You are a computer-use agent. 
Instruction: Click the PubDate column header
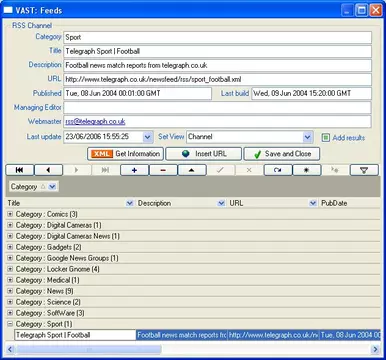(x=349, y=203)
